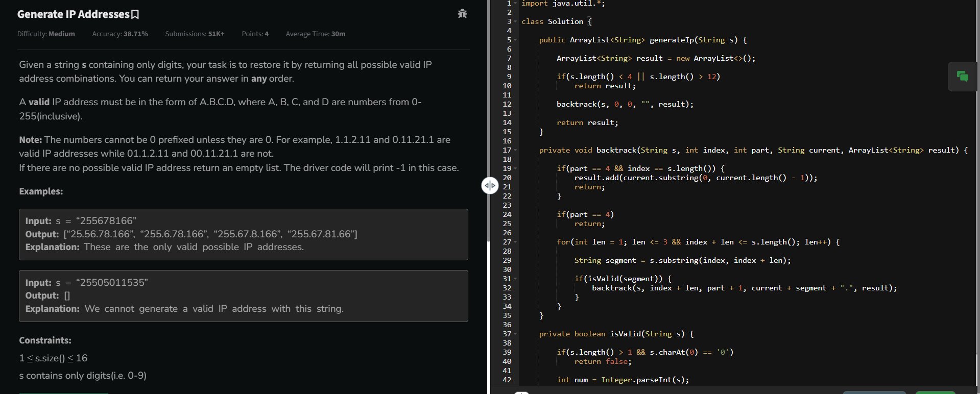Fold the generateIp method at line 5
Screen dimensions: 980x394
pyautogui.click(x=515, y=40)
